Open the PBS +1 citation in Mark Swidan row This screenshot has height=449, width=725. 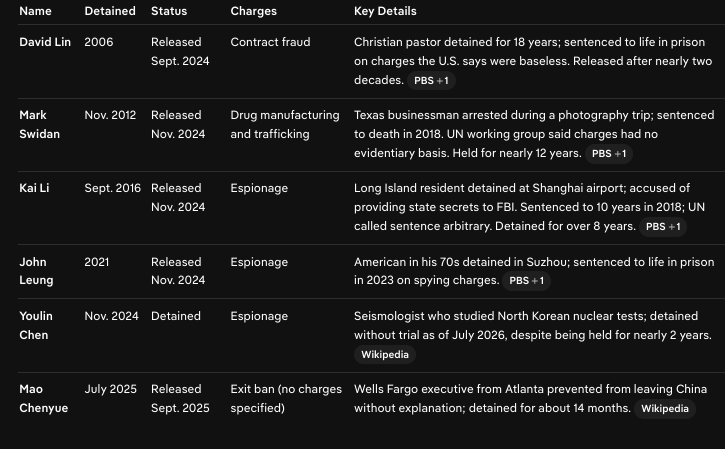point(609,154)
